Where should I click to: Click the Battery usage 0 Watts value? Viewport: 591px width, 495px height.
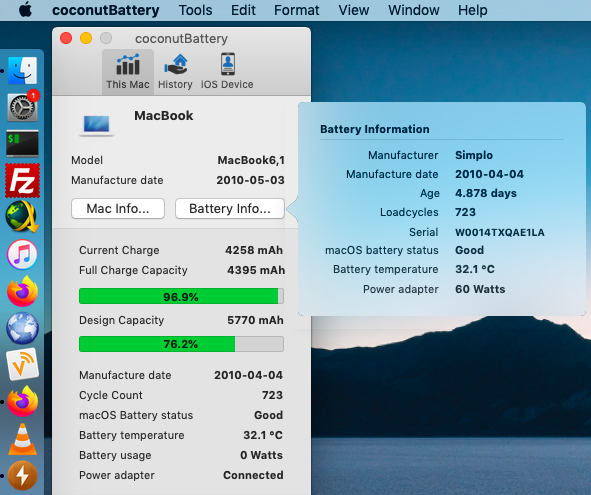(262, 455)
